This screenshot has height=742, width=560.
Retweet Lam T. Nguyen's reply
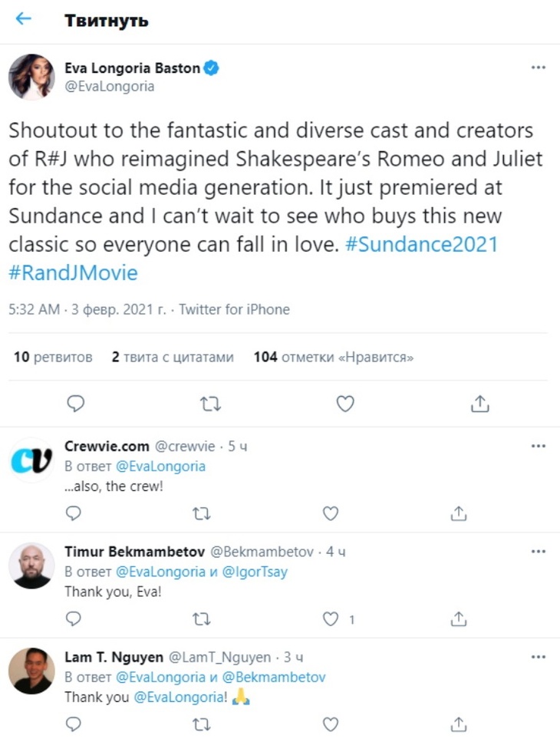coord(202,724)
